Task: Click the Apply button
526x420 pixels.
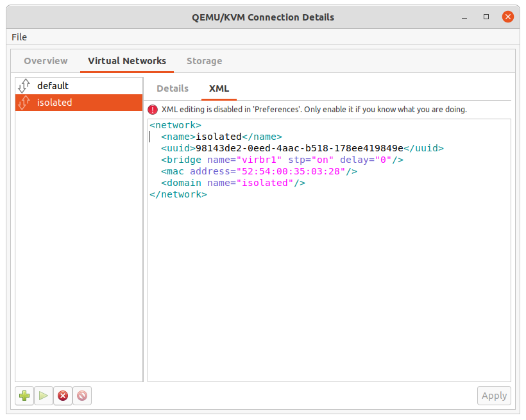Action: (494, 396)
